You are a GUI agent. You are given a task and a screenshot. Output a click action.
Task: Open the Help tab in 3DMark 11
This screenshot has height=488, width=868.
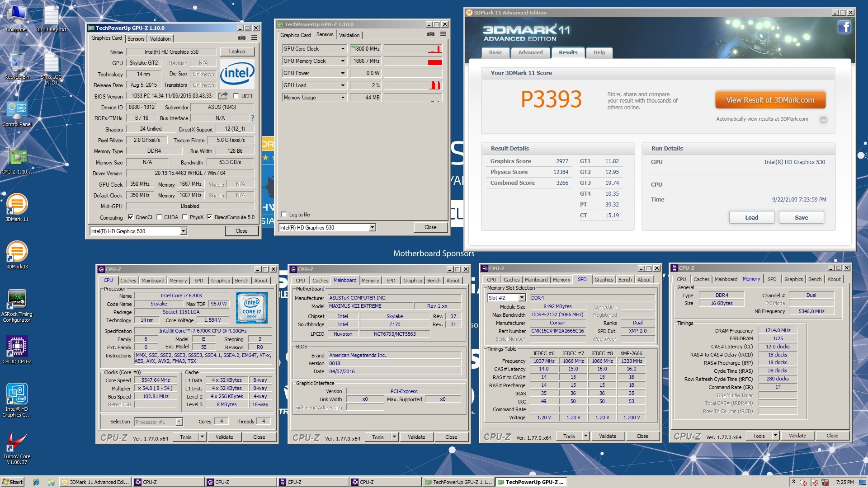tap(599, 52)
